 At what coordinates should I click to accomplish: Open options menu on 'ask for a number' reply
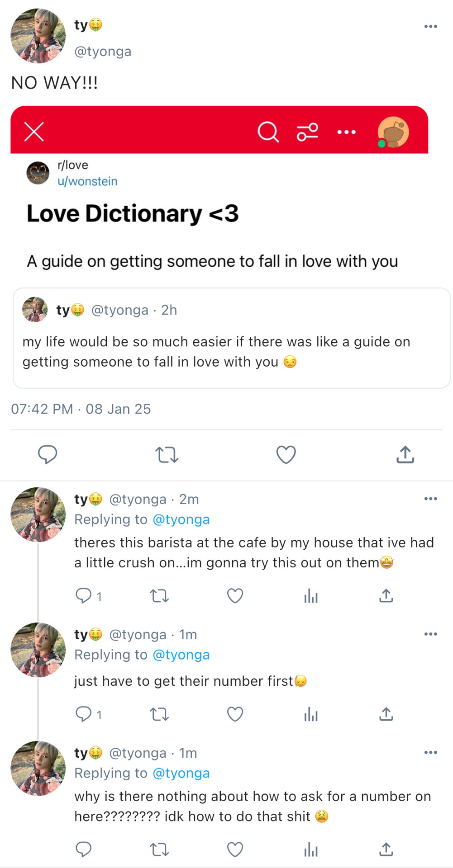click(430, 753)
